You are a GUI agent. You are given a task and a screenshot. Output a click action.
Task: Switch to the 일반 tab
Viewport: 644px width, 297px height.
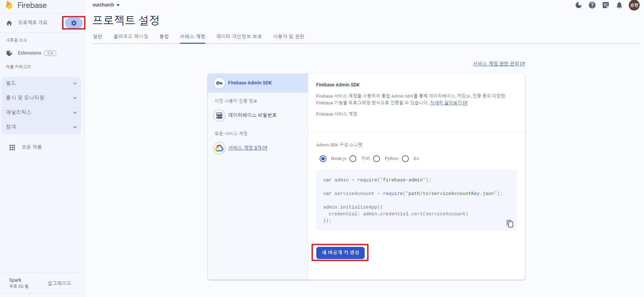click(x=98, y=37)
